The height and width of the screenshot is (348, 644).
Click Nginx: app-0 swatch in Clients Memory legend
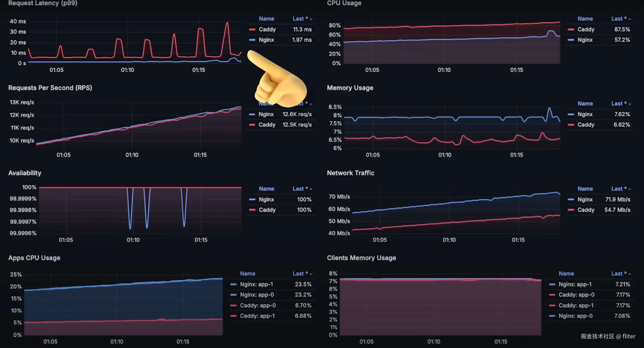pos(552,316)
